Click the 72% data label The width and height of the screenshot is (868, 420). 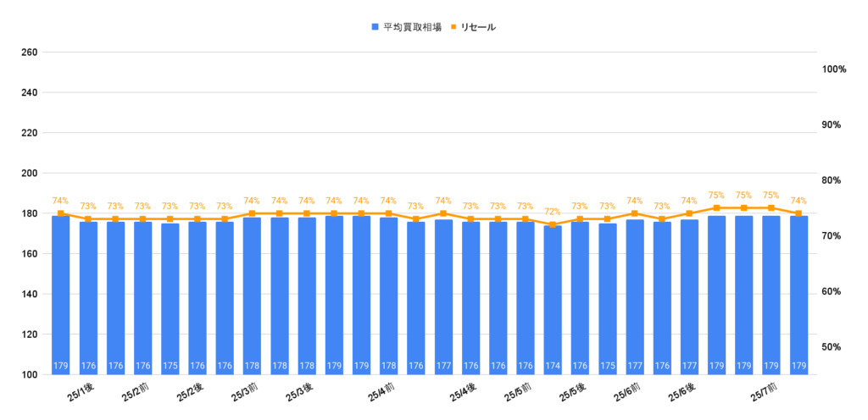coord(553,212)
